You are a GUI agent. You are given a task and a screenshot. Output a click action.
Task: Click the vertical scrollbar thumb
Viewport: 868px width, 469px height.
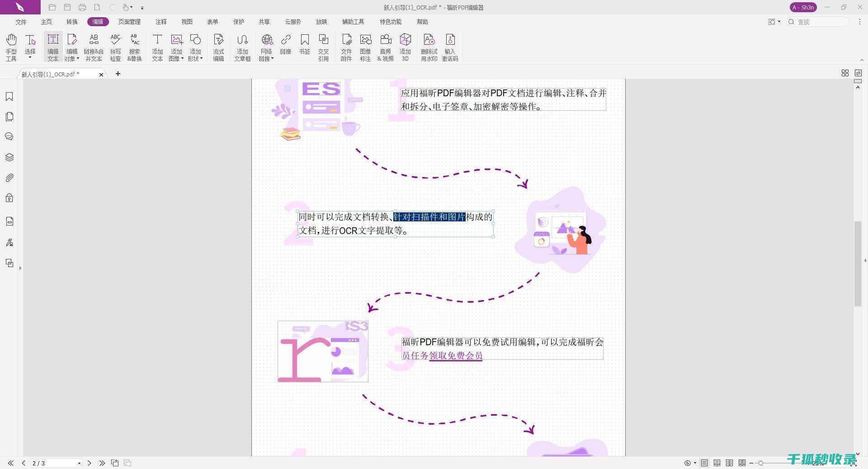(858, 263)
